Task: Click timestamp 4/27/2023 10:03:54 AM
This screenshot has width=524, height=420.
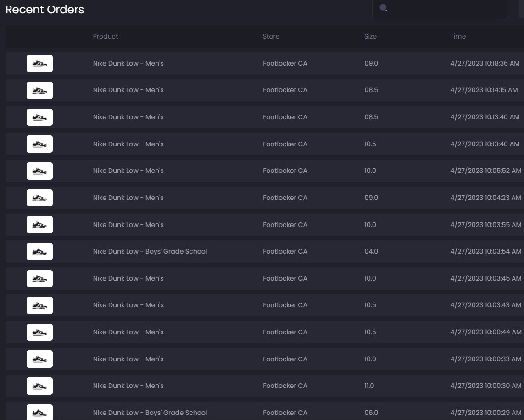Action: (x=486, y=251)
